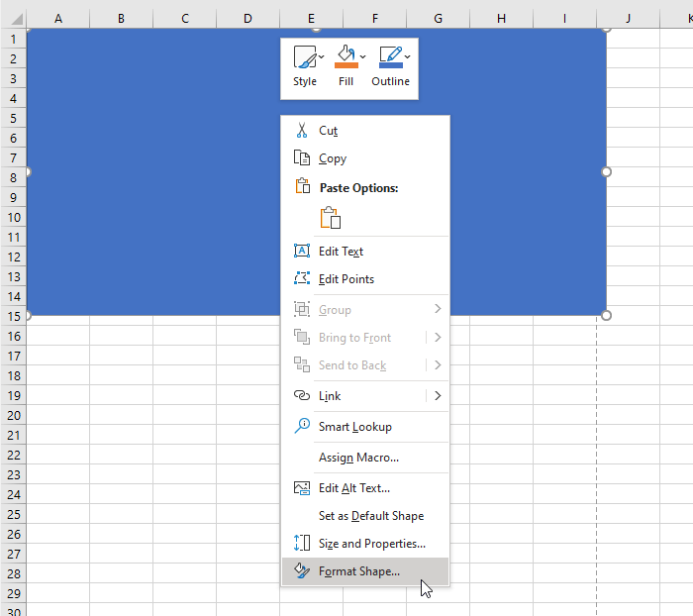Image resolution: width=693 pixels, height=616 pixels.
Task: Expand the Link submenu arrow
Action: click(x=438, y=396)
